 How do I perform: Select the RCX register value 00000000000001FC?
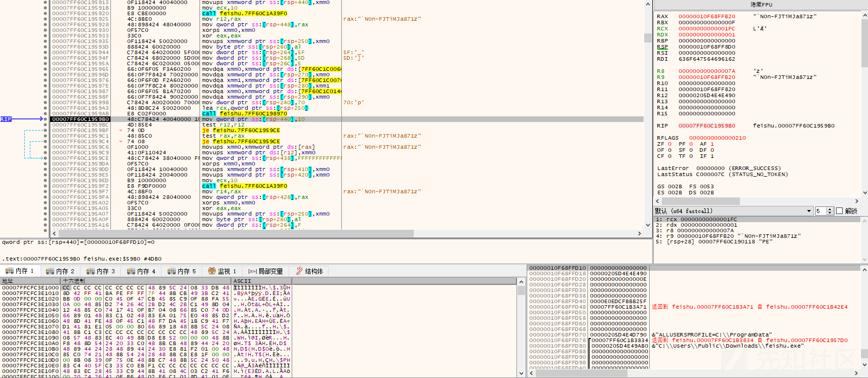click(707, 29)
